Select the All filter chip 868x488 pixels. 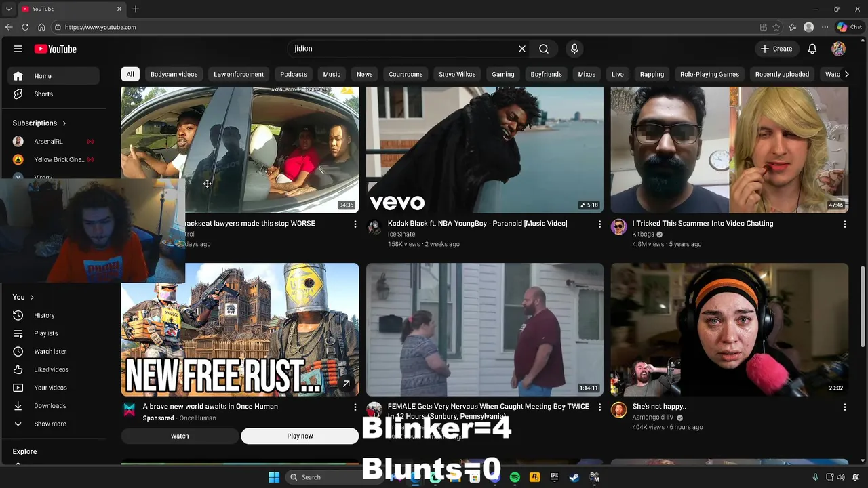[x=130, y=74]
